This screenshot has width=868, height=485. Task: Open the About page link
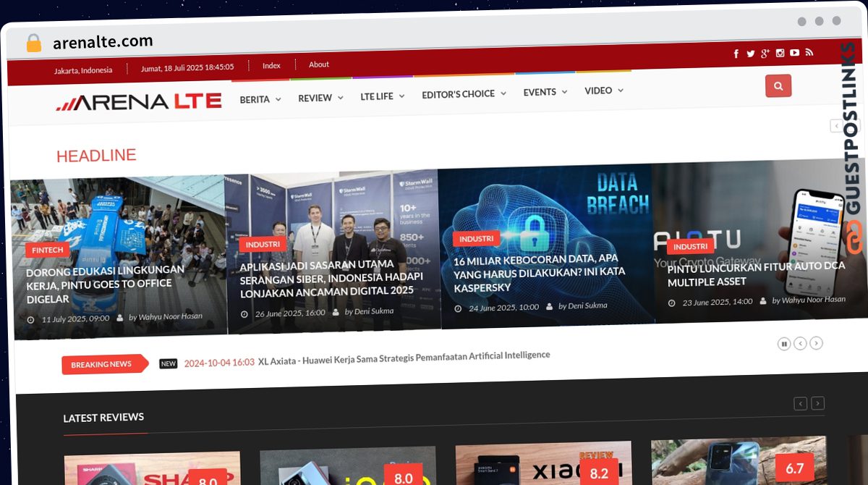coord(319,64)
